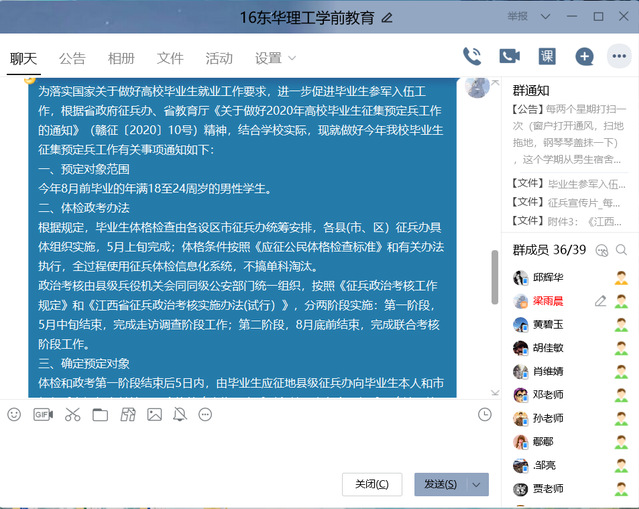The image size is (639, 509).
Task: Open message history clock icon
Action: [x=485, y=414]
